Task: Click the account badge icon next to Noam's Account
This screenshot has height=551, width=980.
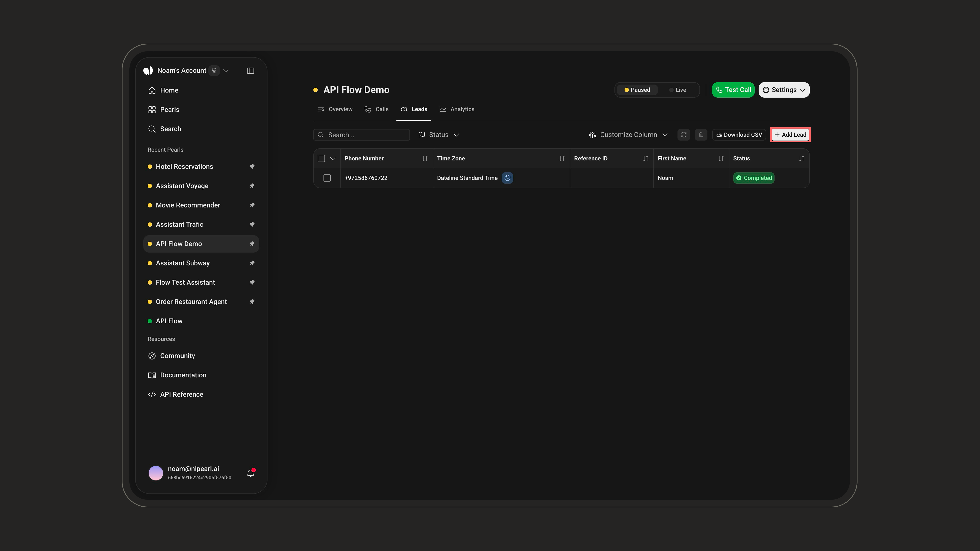Action: point(214,71)
